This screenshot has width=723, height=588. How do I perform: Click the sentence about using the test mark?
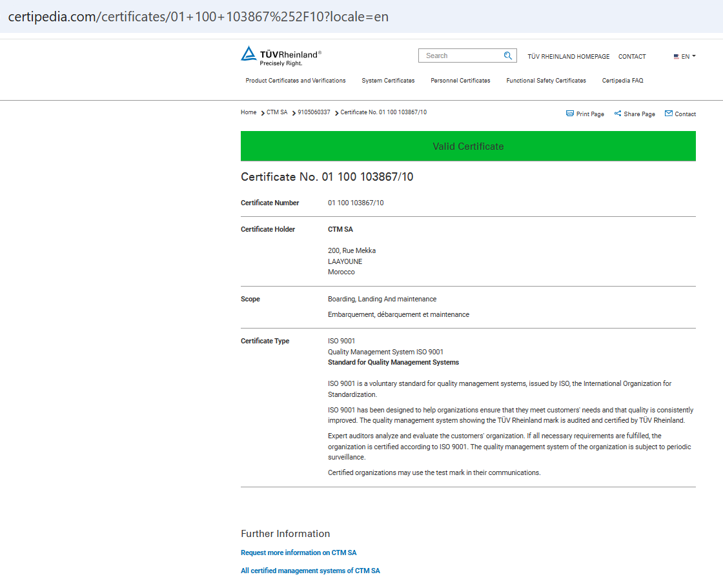click(434, 472)
